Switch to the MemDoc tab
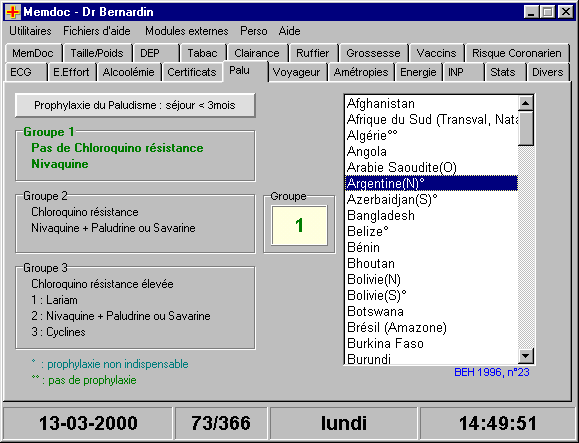This screenshot has height=443, width=579. click(33, 53)
